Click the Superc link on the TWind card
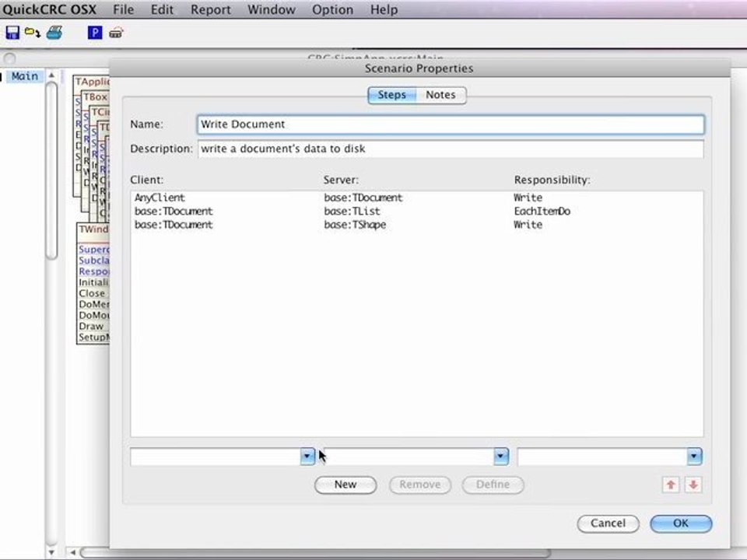This screenshot has height=560, width=747. point(94,250)
